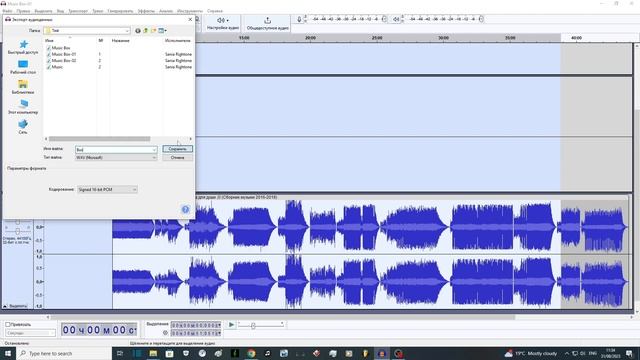Select file 'Music Box-01' in list

[x=64, y=54]
